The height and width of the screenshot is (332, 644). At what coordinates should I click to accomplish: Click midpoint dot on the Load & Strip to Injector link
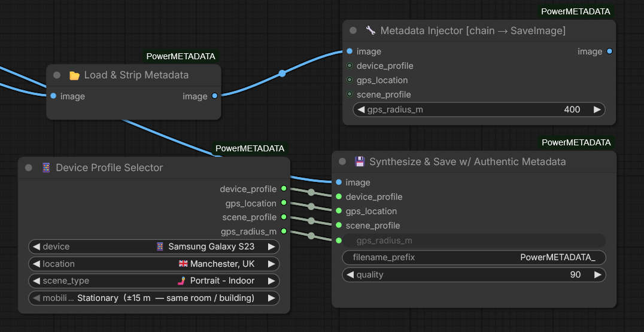282,74
